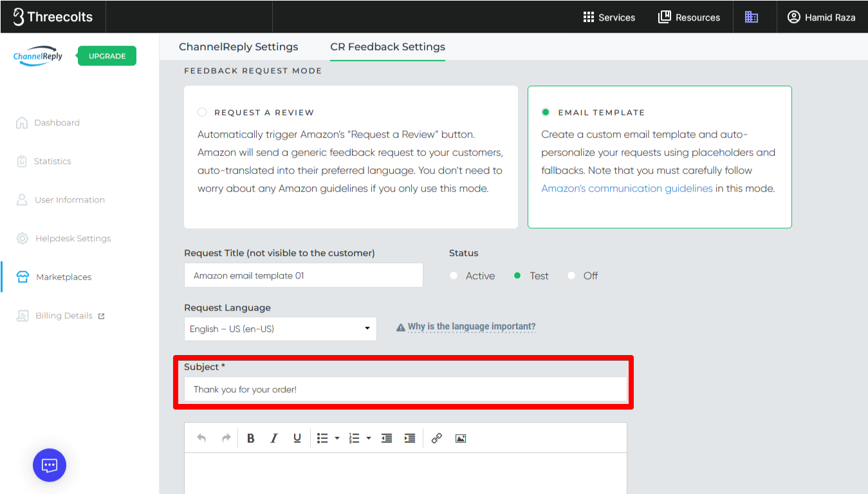This screenshot has width=868, height=494.
Task: Redo edit in editor toolbar
Action: pyautogui.click(x=226, y=438)
